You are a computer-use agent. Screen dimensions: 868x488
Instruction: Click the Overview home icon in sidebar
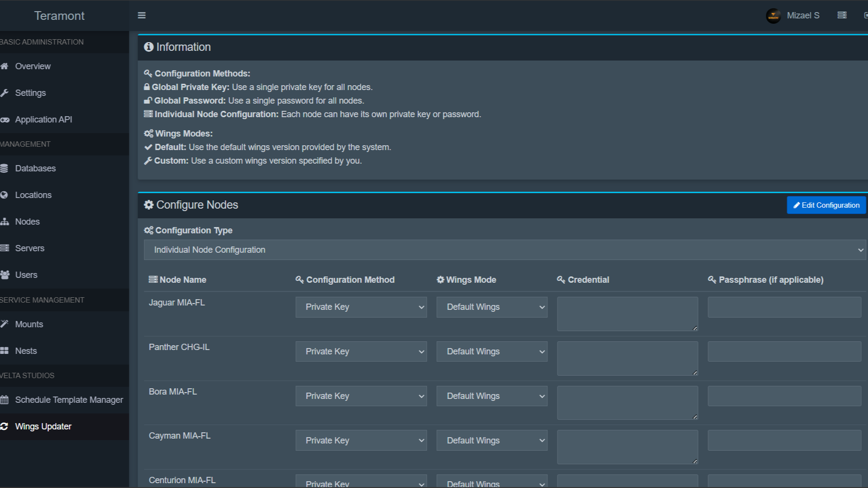4,66
